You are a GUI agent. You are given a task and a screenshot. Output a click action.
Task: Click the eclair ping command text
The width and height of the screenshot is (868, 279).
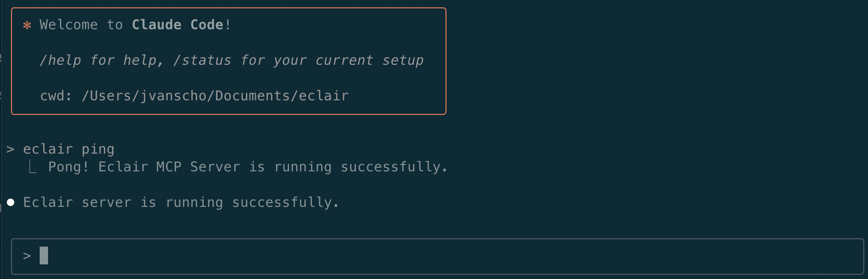click(68, 149)
